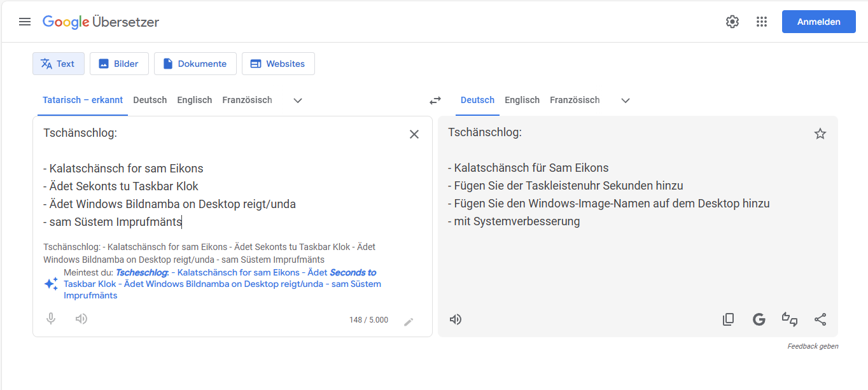Go to Google Übersetzer home logo
Image resolution: width=868 pixels, height=390 pixels.
[x=101, y=22]
